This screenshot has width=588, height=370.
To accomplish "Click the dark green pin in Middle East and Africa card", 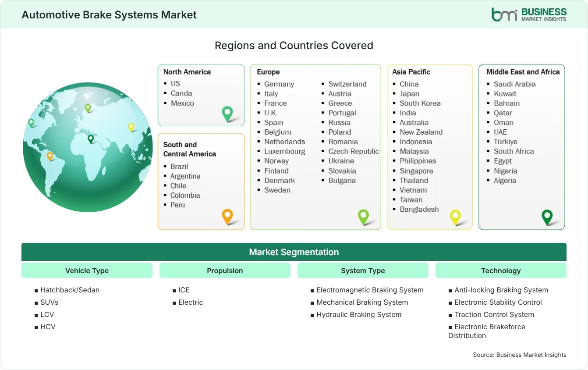I will tap(547, 217).
